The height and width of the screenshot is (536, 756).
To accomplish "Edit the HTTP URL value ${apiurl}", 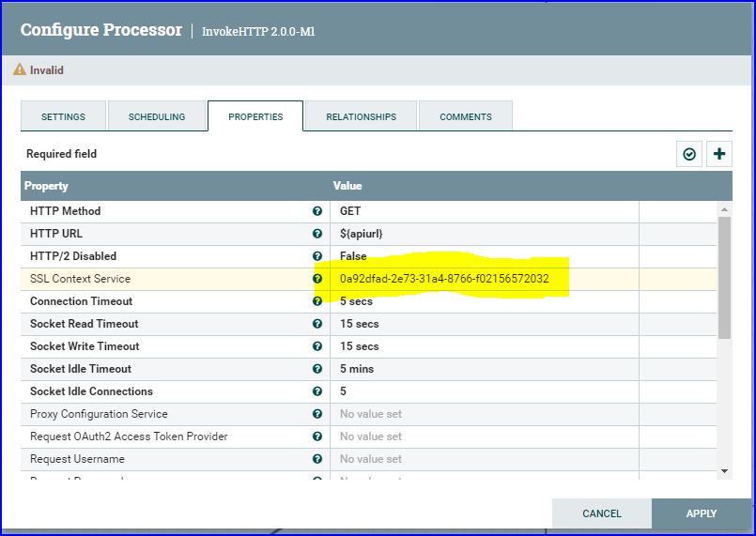I will 484,234.
